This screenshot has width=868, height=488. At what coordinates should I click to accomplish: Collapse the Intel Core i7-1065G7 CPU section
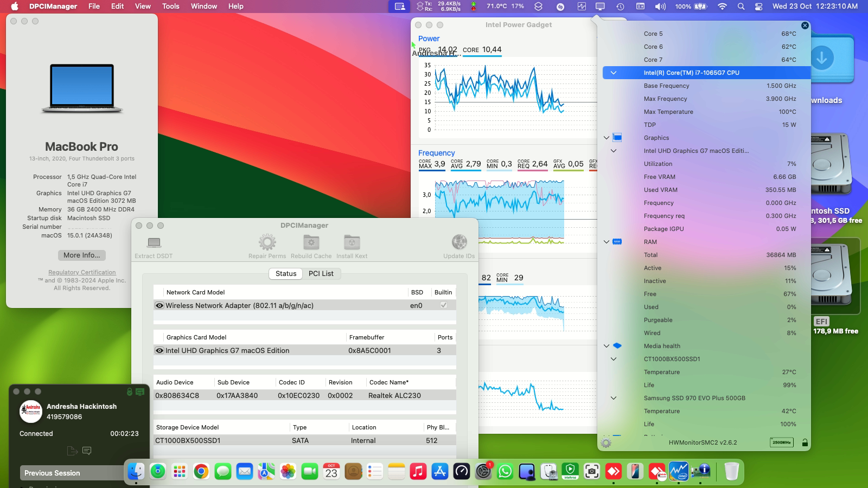[614, 72]
